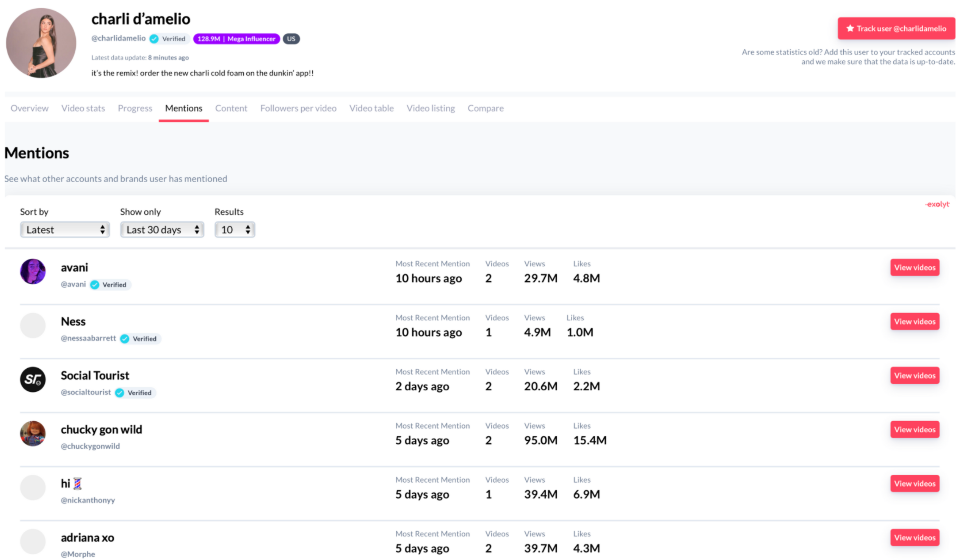Change the Show only filter from Last 30 days

point(161,230)
